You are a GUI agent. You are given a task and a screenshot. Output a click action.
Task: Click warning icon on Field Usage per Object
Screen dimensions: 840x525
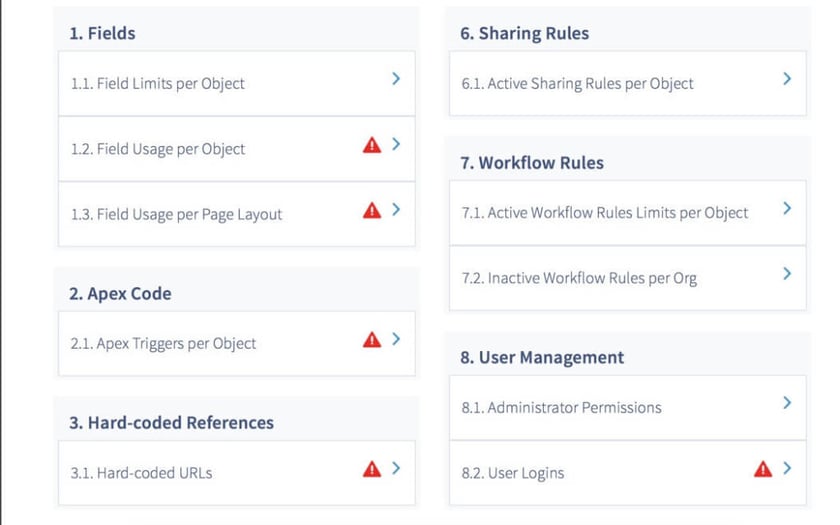pyautogui.click(x=372, y=145)
